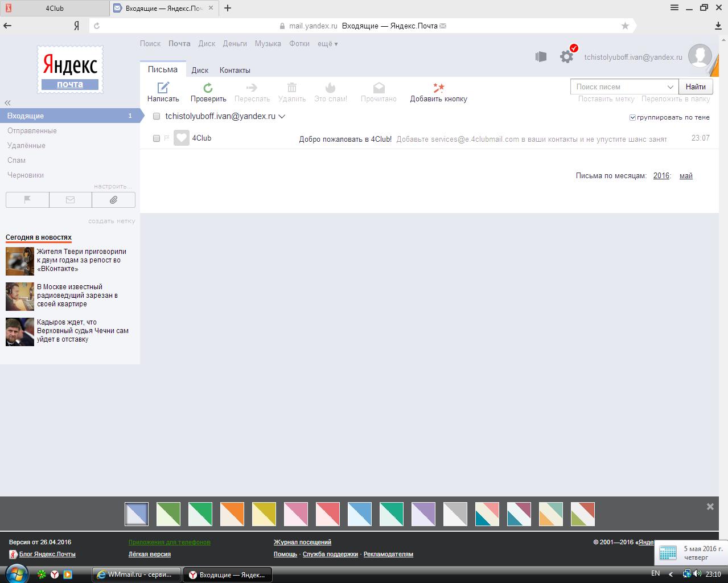Click the volume speaker tray icon

click(698, 574)
